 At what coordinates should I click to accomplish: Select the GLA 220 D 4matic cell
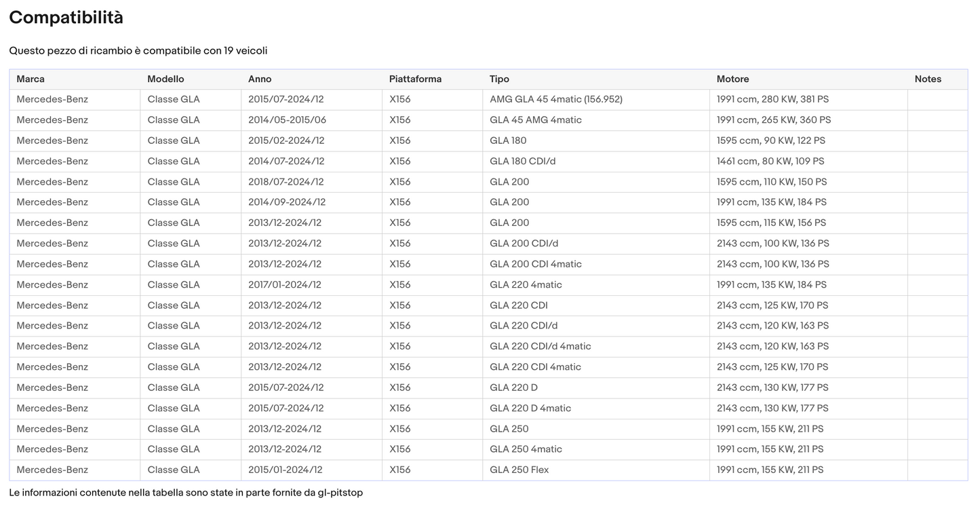pos(530,409)
